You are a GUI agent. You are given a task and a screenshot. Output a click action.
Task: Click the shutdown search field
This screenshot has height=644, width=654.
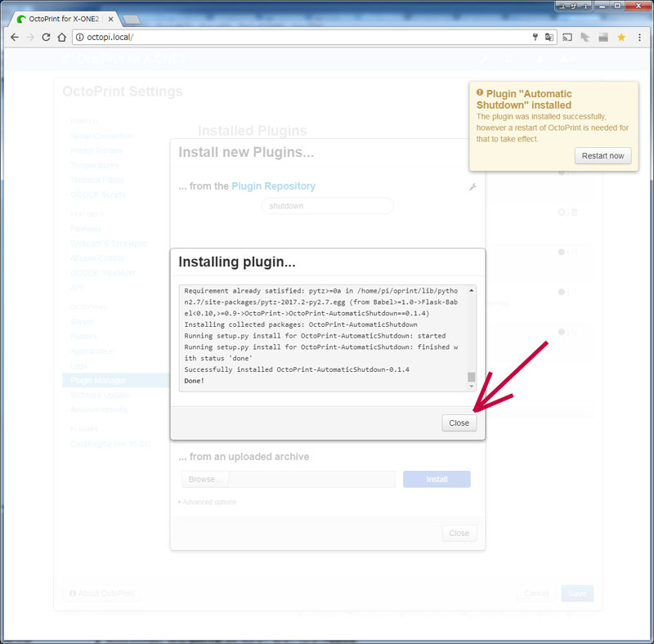point(328,206)
